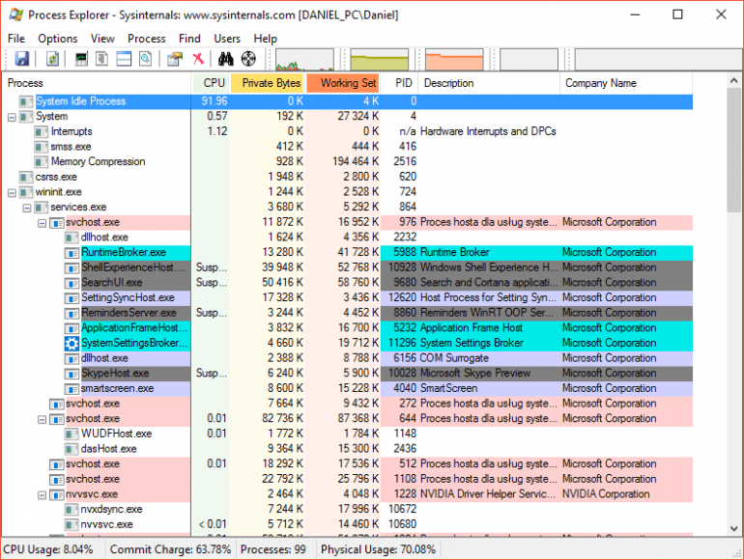Select the ApplicationFrameHost process row
The height and width of the screenshot is (560, 744).
[347, 327]
